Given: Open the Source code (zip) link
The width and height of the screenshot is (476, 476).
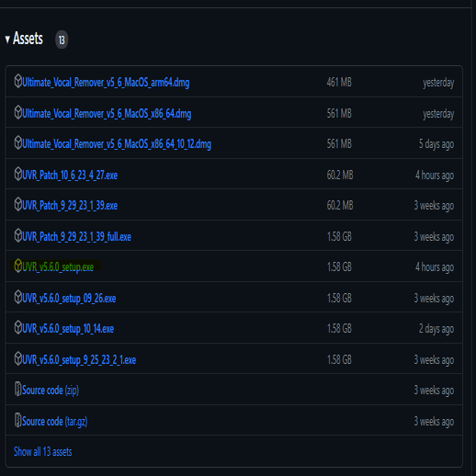Looking at the screenshot, I should [x=51, y=391].
